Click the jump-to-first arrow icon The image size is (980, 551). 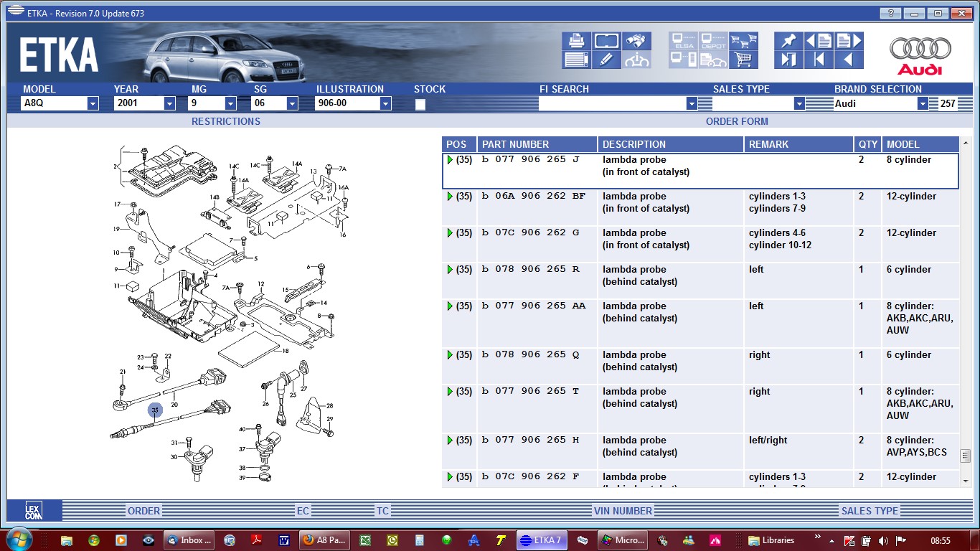(x=819, y=60)
